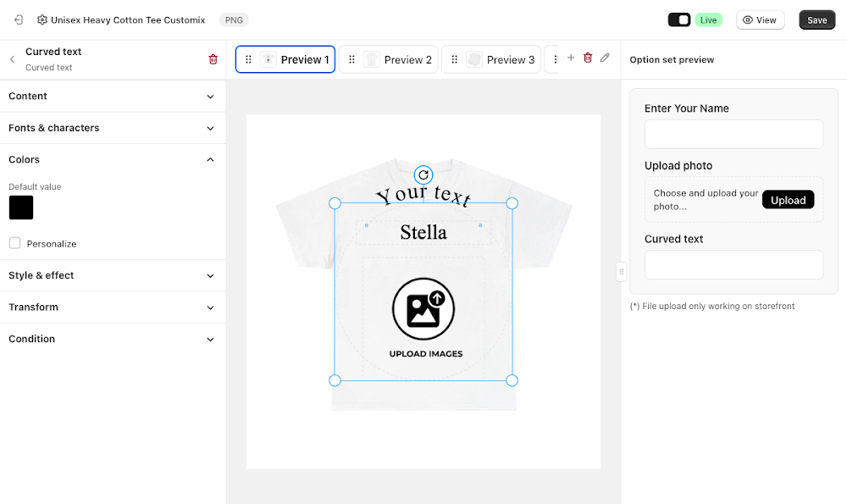Viewport: 847px width, 504px height.
Task: Toggle the Live status switch
Action: [679, 20]
